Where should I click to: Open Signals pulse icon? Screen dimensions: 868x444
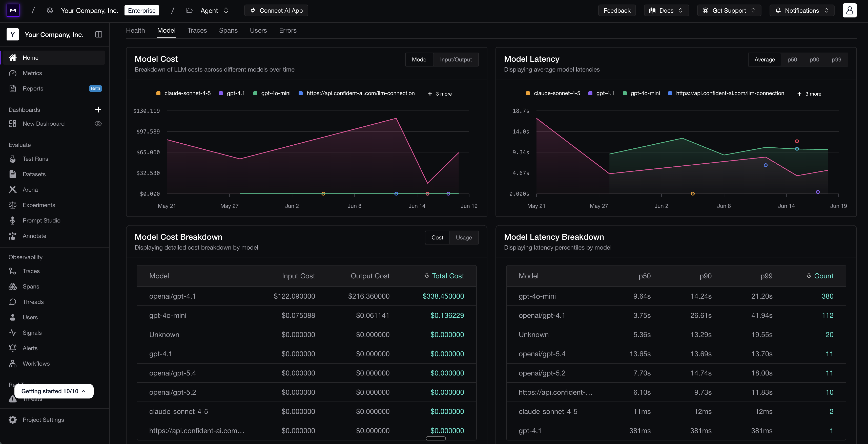[12, 332]
